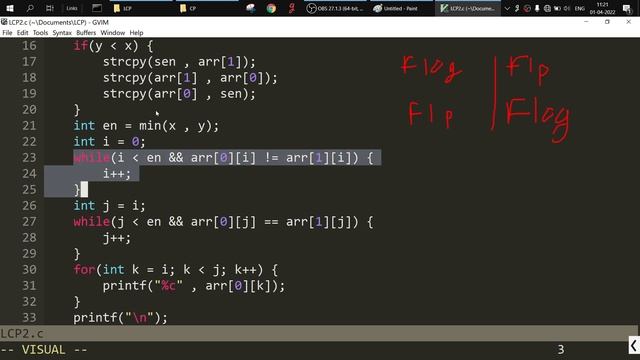Open the Help menu

coord(136,33)
